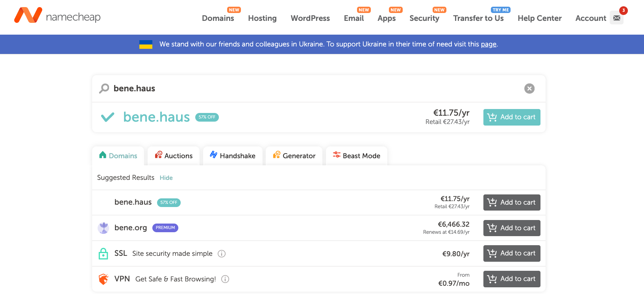Click bene.org in suggested results
The width and height of the screenshot is (644, 294).
click(131, 228)
